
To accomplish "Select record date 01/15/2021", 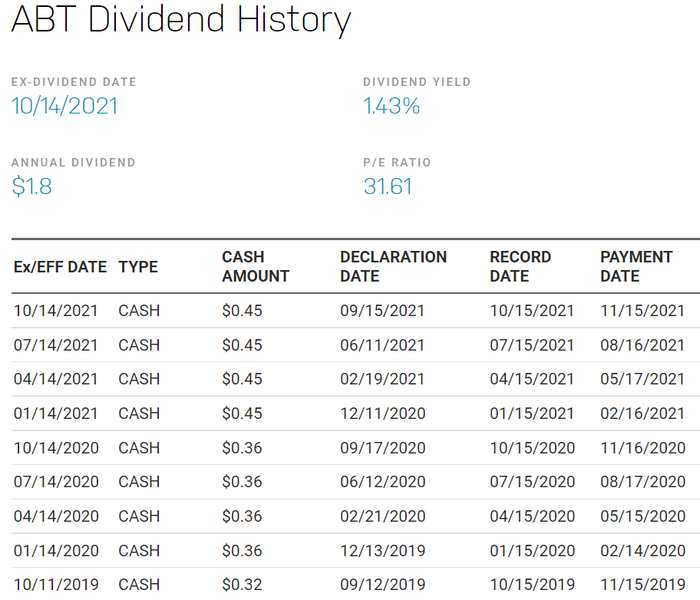I will (x=532, y=414).
